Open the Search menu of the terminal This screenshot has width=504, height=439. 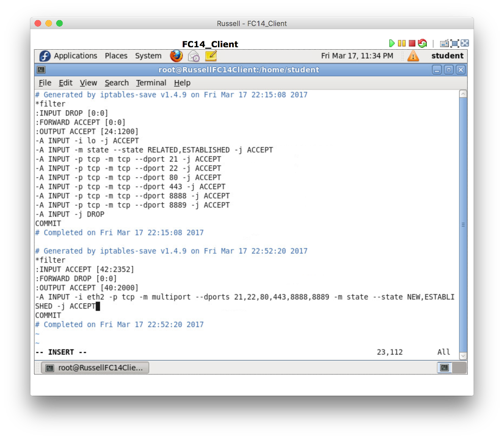tap(117, 83)
